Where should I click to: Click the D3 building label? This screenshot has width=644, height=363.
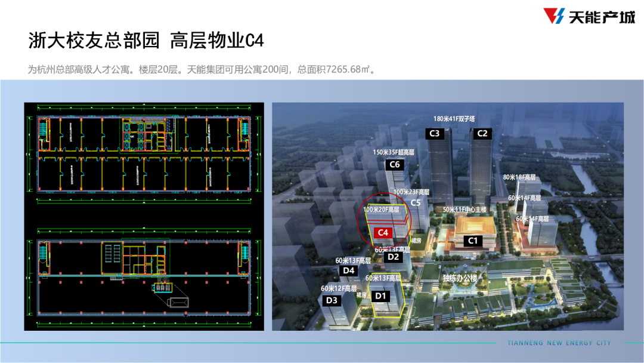point(332,300)
